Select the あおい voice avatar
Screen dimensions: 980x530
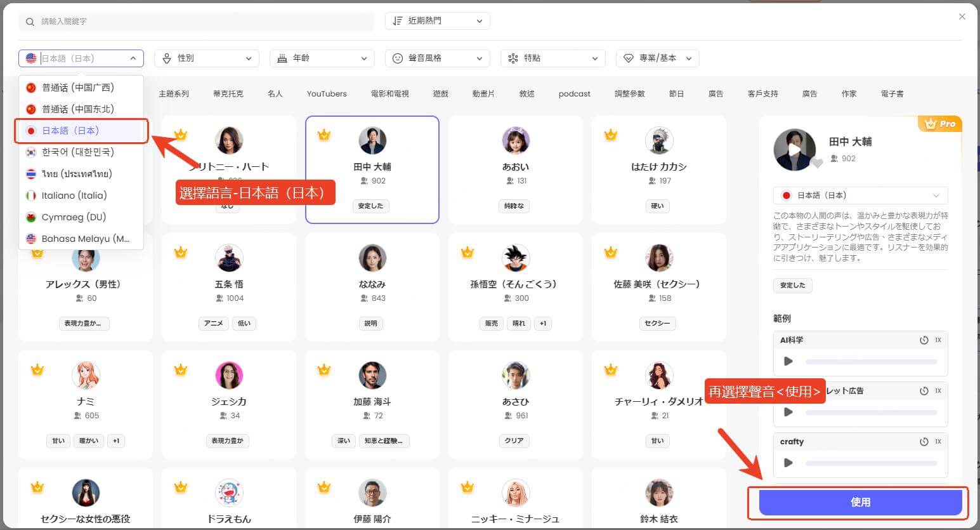516,141
